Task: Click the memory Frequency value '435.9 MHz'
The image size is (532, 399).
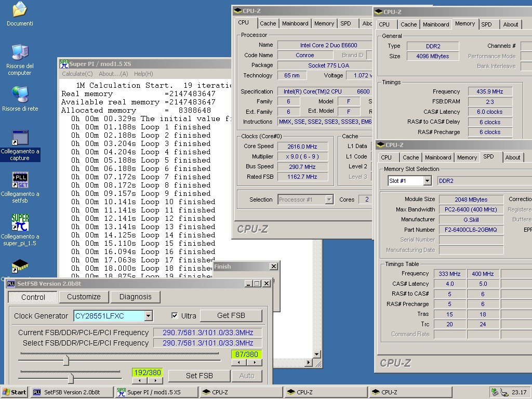Action: tap(490, 91)
